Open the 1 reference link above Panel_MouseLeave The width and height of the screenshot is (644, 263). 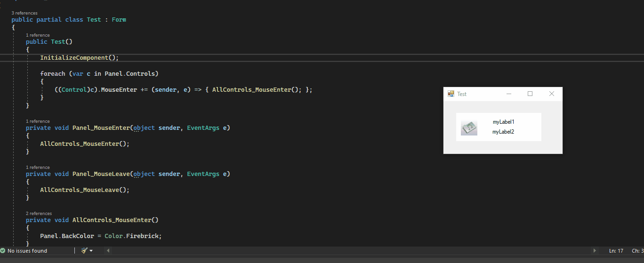coord(38,167)
